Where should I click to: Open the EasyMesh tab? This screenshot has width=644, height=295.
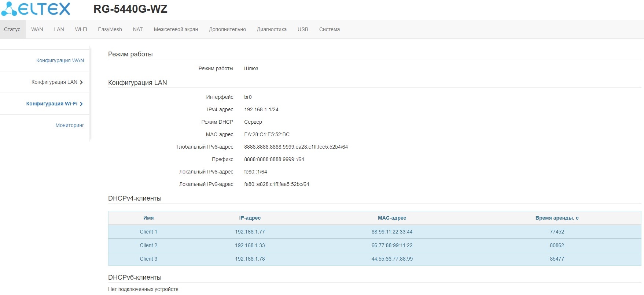[110, 29]
